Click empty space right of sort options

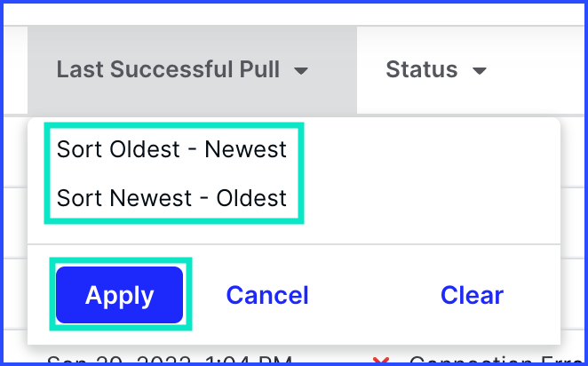[x=432, y=173]
